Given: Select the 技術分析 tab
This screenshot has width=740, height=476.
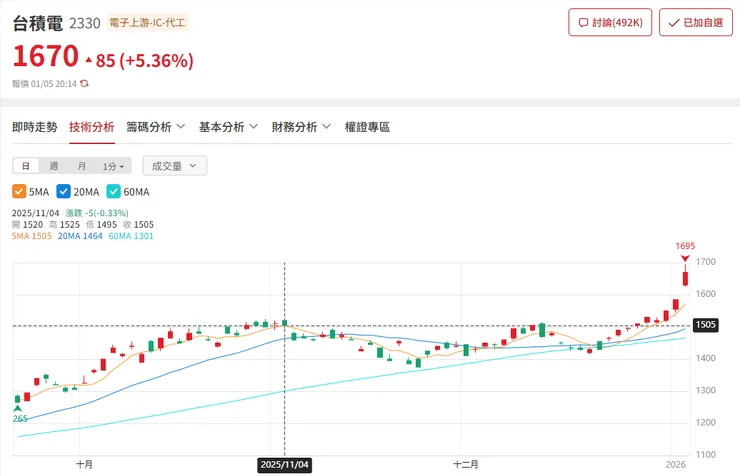Looking at the screenshot, I should [92, 127].
